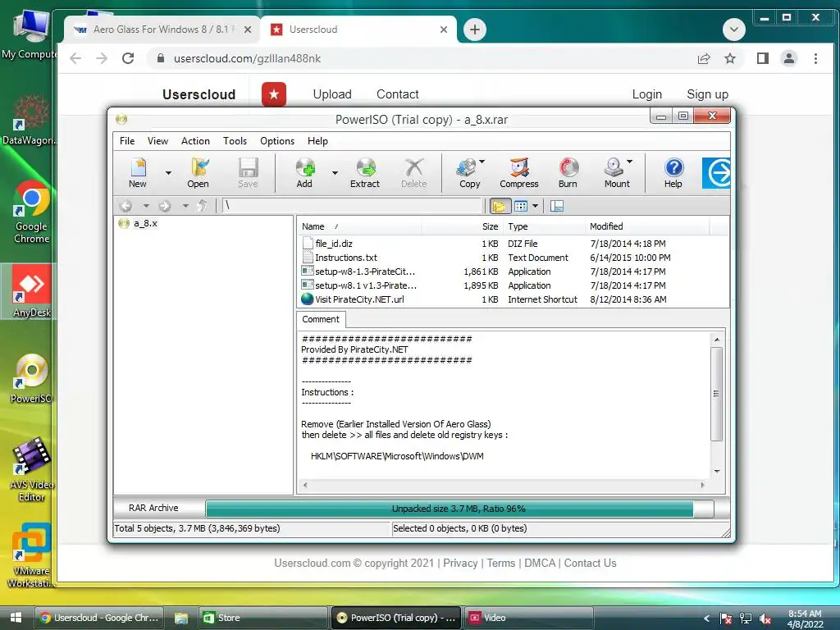Screen dimensions: 840x630
Task: Open the Copy button dropdown arrow
Action: pos(482,162)
